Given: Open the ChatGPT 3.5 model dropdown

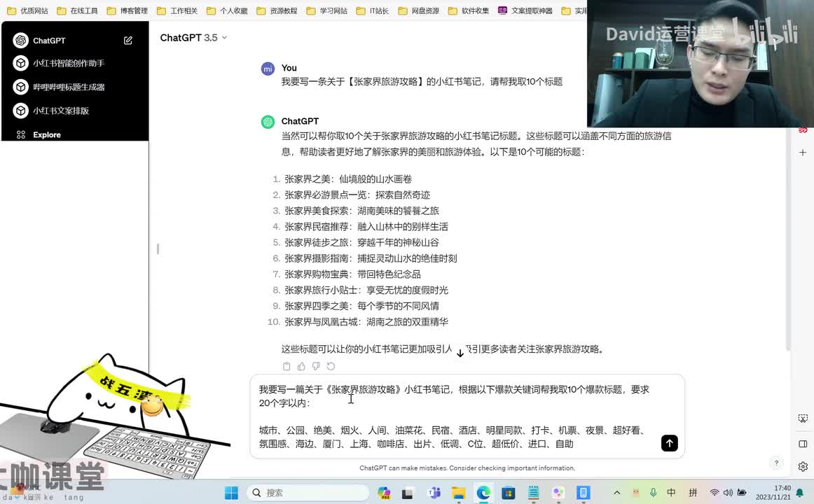Looking at the screenshot, I should coord(193,38).
